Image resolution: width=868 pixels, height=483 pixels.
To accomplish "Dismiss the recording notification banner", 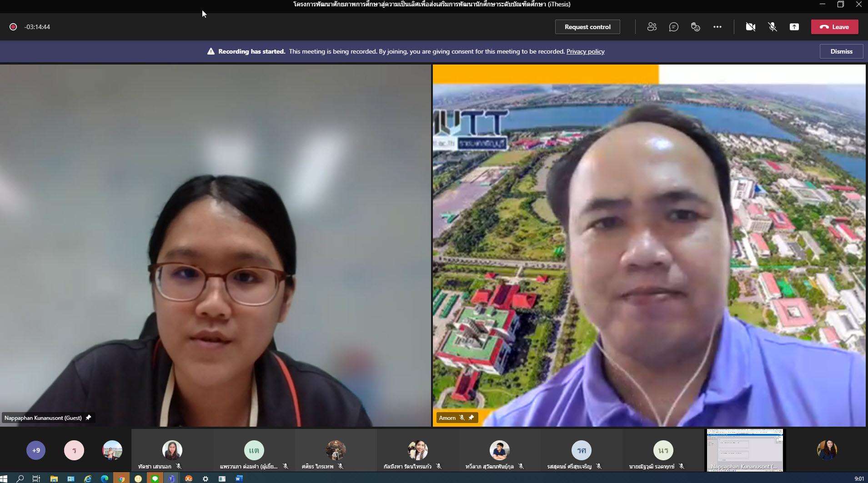I will click(x=841, y=51).
